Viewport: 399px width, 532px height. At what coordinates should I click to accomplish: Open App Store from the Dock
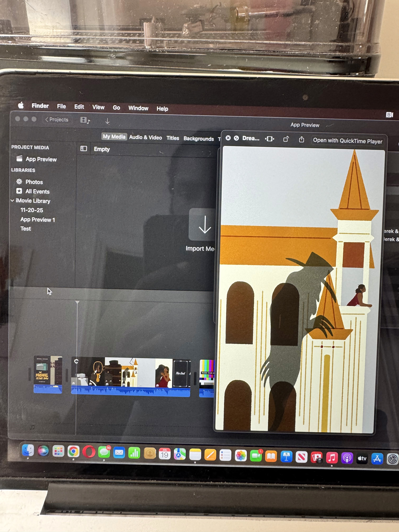[x=377, y=459]
